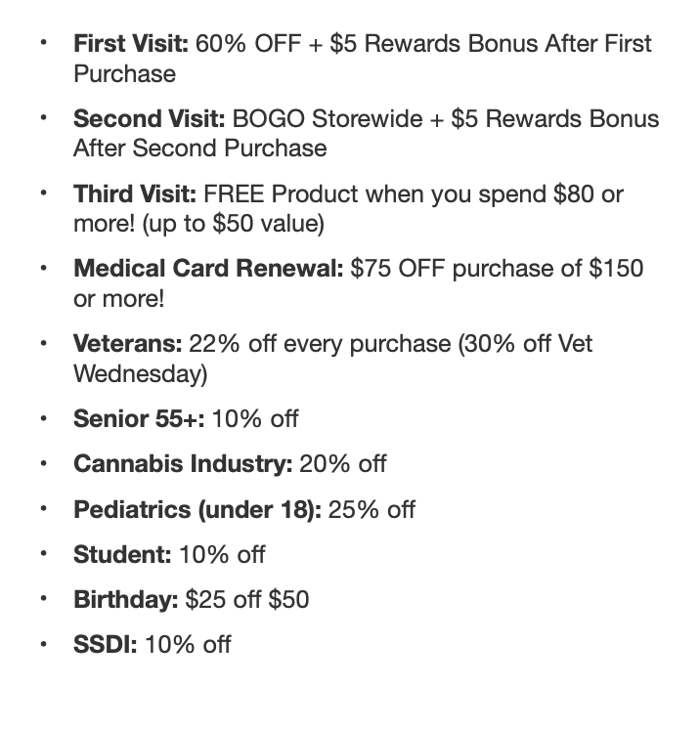Click the bold "Student:" label
Screen dimensions: 700x729
[x=122, y=554]
